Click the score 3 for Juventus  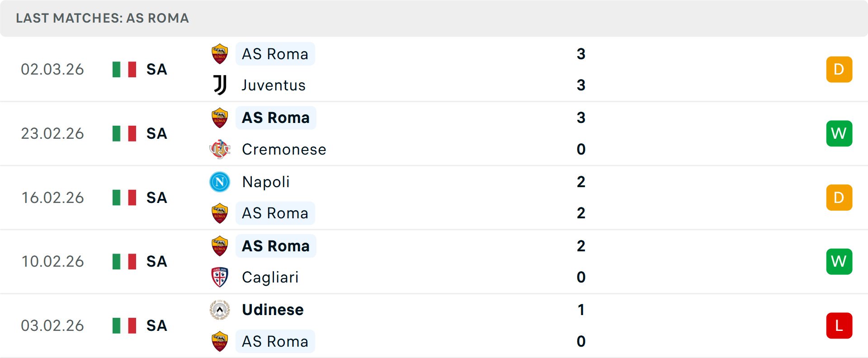581,85
